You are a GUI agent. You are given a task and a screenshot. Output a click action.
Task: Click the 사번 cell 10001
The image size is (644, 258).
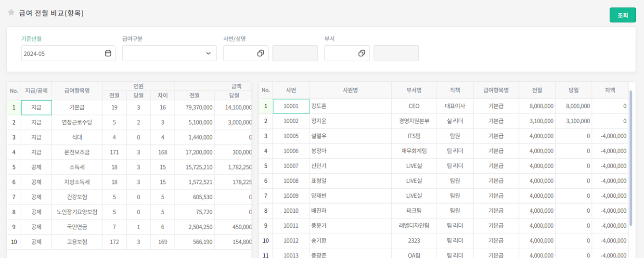pos(291,106)
